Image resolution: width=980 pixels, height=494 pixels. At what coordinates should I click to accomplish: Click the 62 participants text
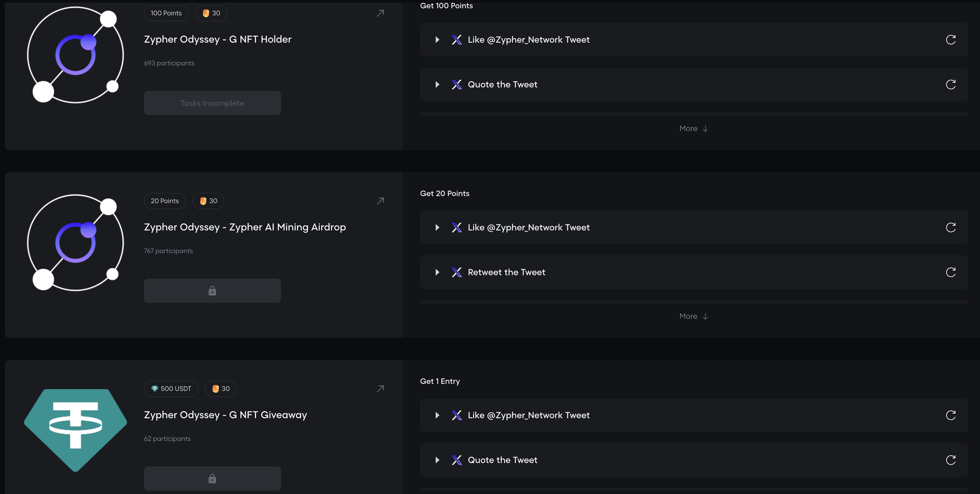(x=167, y=438)
